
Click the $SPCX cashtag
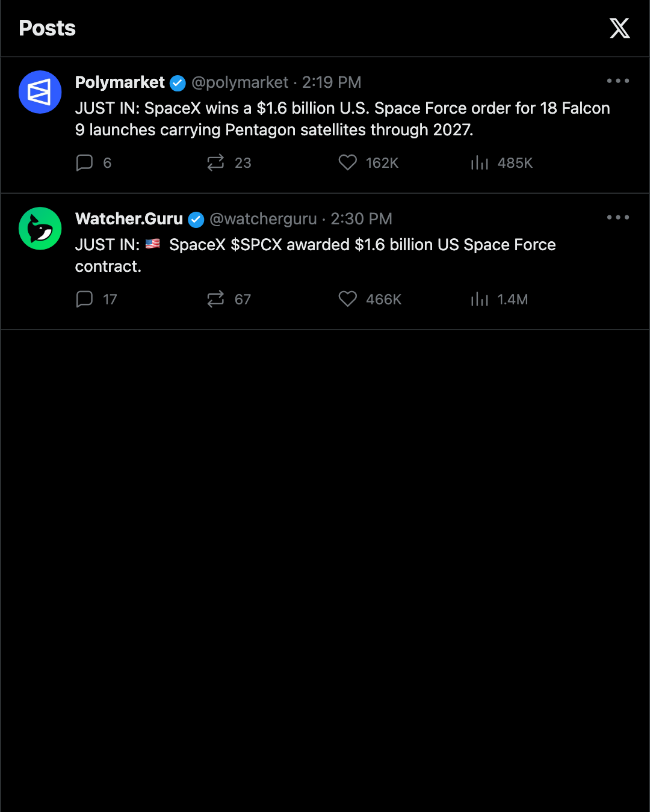click(256, 245)
